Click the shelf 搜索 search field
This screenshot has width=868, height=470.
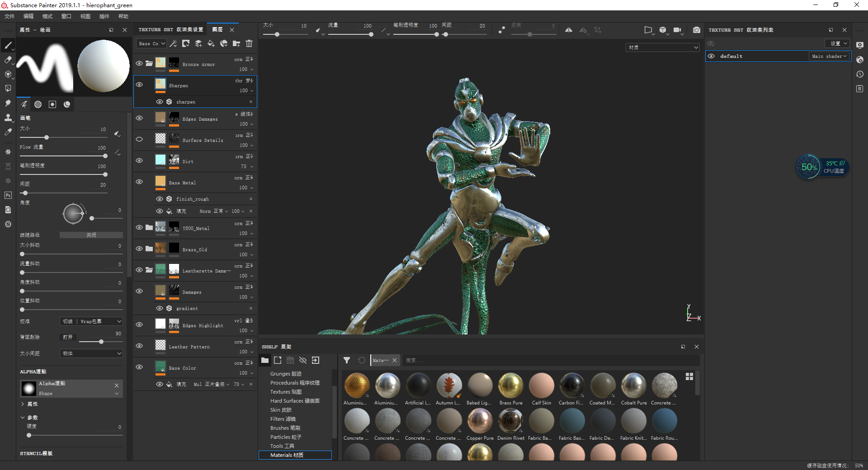(551, 360)
